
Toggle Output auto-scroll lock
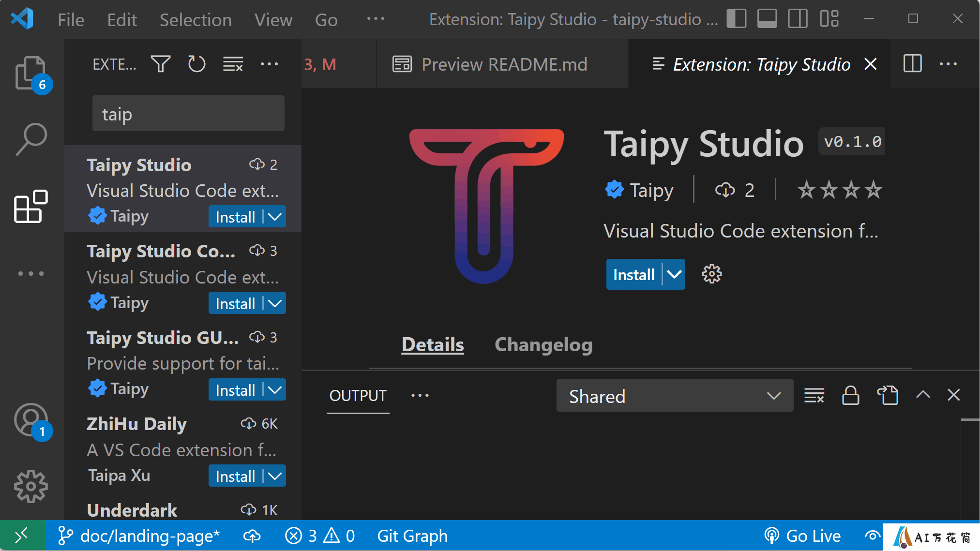point(850,395)
